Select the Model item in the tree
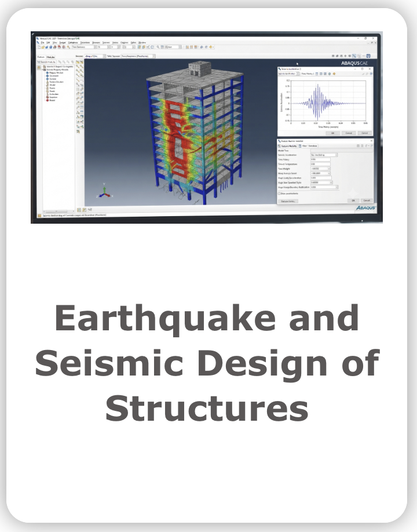Image resolution: width=417 pixels, height=532 pixels. (x=52, y=85)
